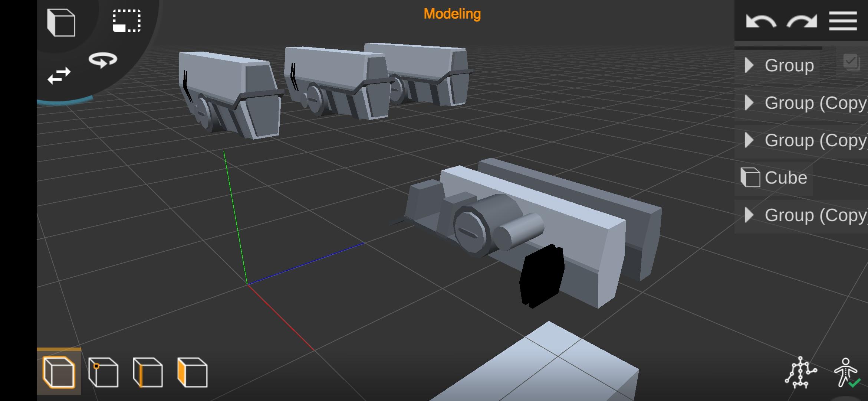Expand the first Group (Copy) entry
The height and width of the screenshot is (401, 868).
coord(749,103)
